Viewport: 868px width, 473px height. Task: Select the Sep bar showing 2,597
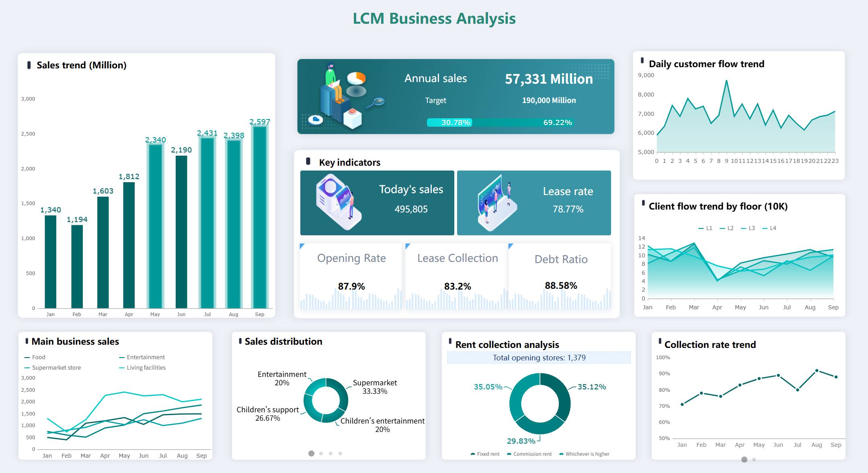(260, 217)
